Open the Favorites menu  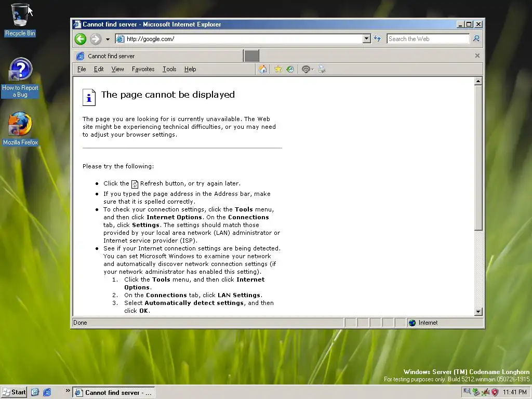pyautogui.click(x=143, y=69)
